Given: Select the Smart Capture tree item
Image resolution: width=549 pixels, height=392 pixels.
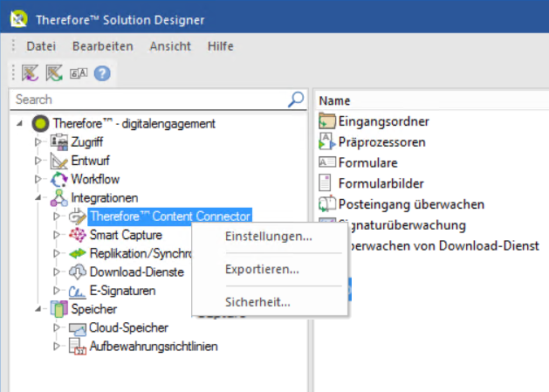Looking at the screenshot, I should click(126, 235).
